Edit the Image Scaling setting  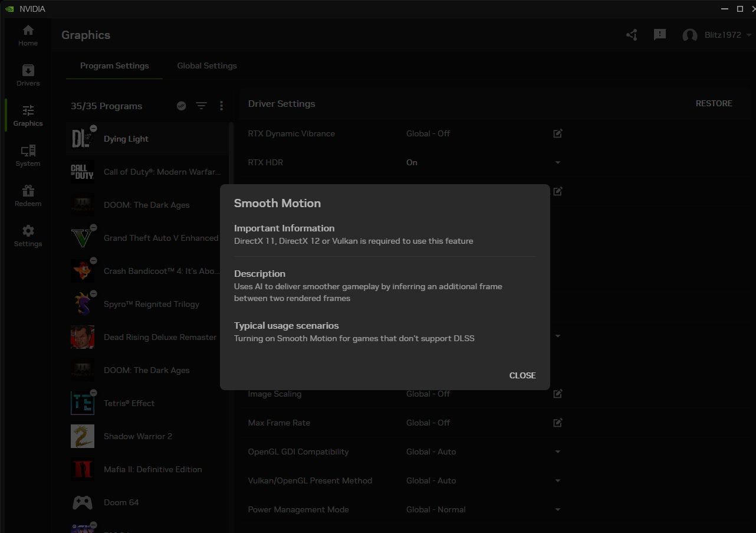pyautogui.click(x=557, y=394)
